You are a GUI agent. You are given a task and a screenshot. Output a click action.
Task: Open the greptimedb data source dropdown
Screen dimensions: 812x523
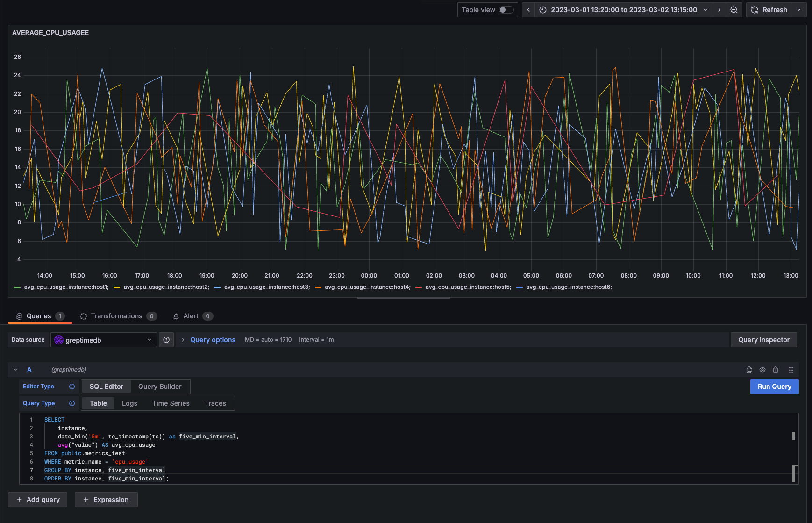point(103,340)
